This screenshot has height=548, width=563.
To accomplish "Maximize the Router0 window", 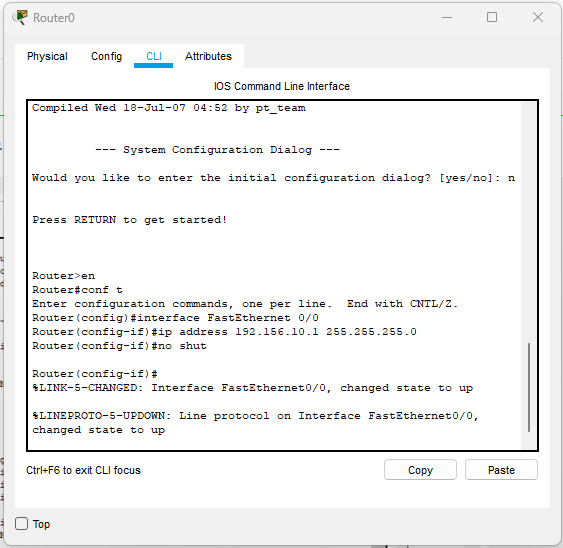I will (492, 17).
